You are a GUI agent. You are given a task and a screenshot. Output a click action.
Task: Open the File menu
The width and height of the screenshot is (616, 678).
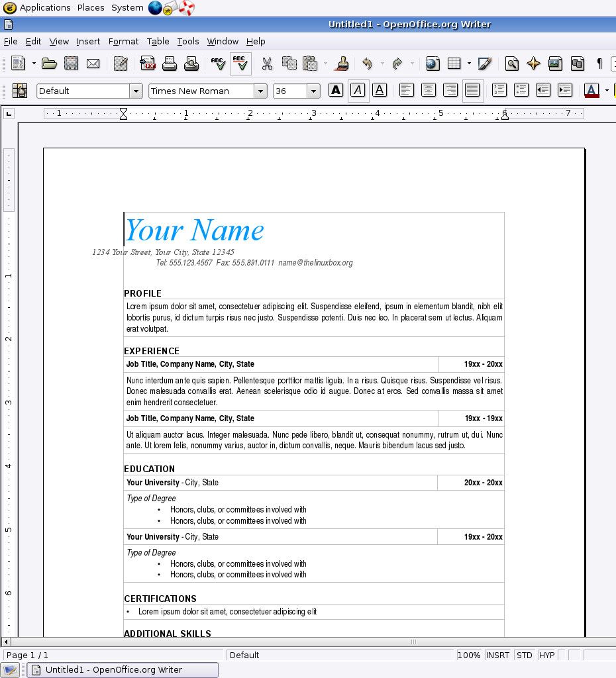pyautogui.click(x=11, y=42)
